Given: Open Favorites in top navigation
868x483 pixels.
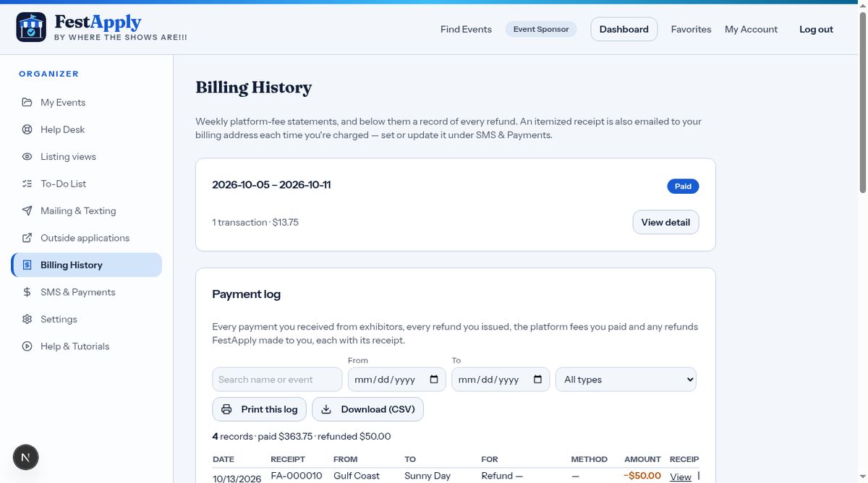Looking at the screenshot, I should 691,29.
